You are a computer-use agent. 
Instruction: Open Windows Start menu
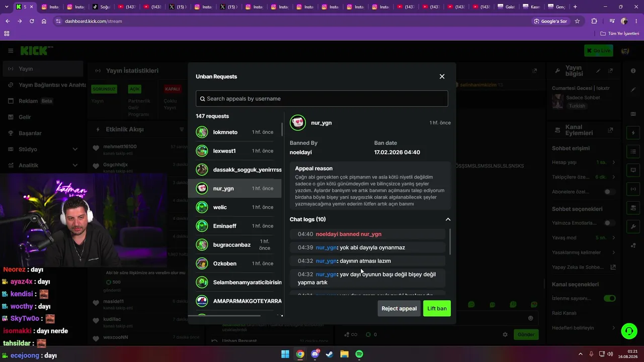point(285,354)
